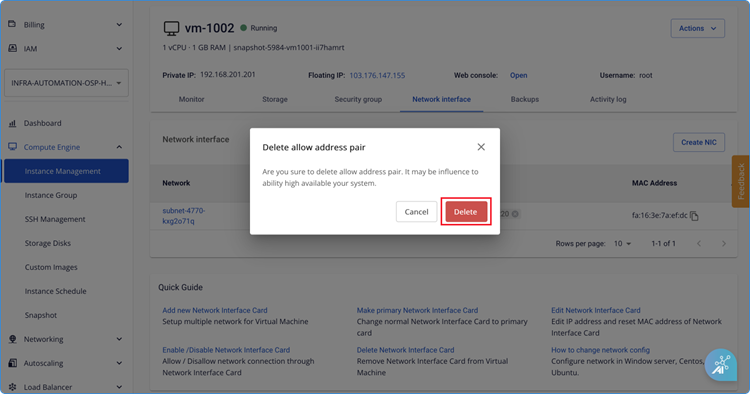Screen dimensions: 750x394
Task: Expand the Billing menu chevron
Action: click(x=119, y=24)
